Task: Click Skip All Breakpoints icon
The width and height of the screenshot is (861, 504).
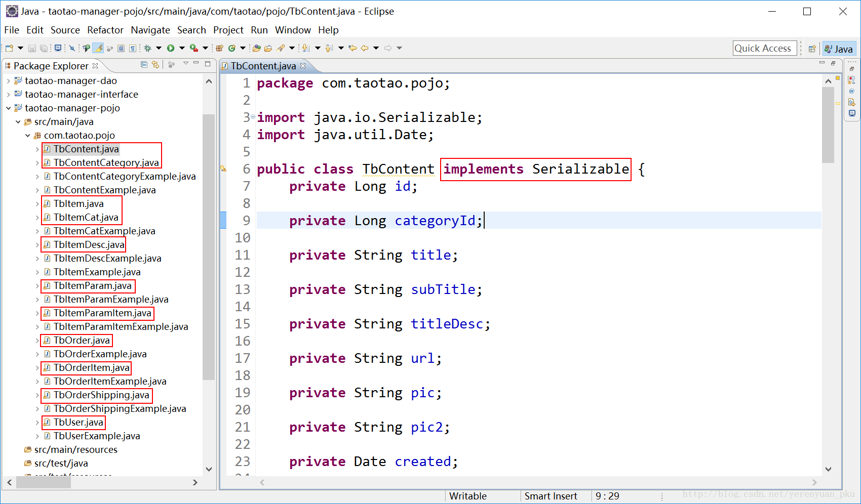Action: coord(71,48)
